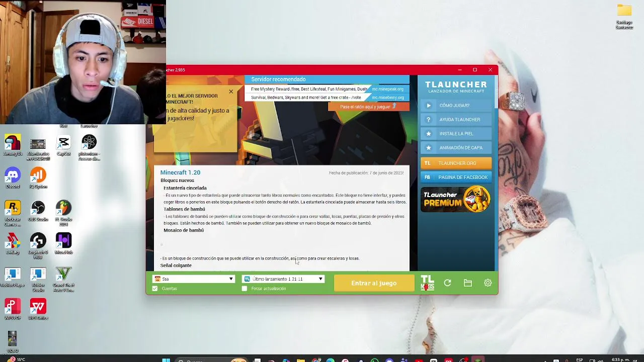The height and width of the screenshot is (362, 644).
Task: Open the TL Mods icon
Action: [427, 283]
